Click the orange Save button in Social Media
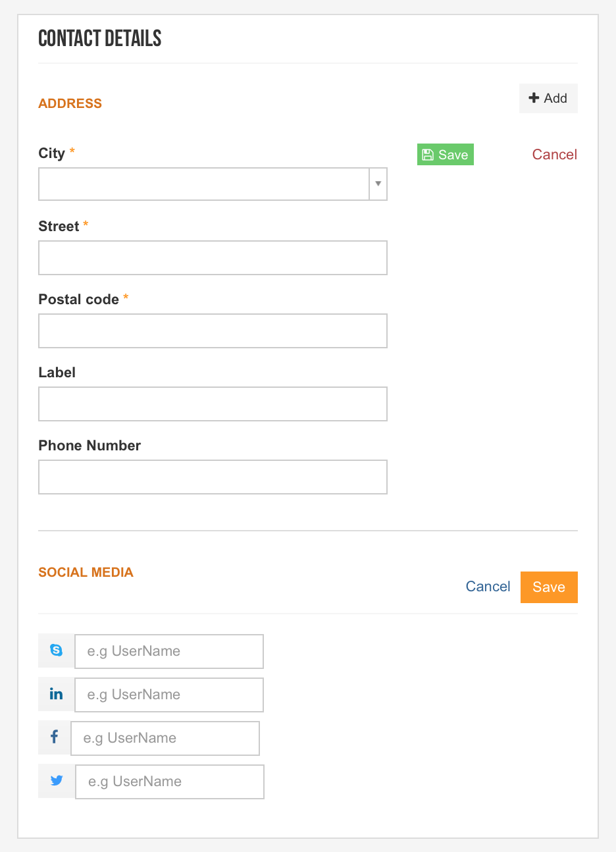The width and height of the screenshot is (616, 852). pyautogui.click(x=549, y=587)
